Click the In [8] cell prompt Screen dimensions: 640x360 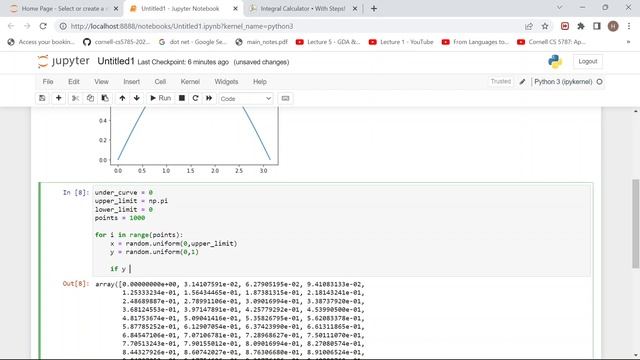pos(76,193)
